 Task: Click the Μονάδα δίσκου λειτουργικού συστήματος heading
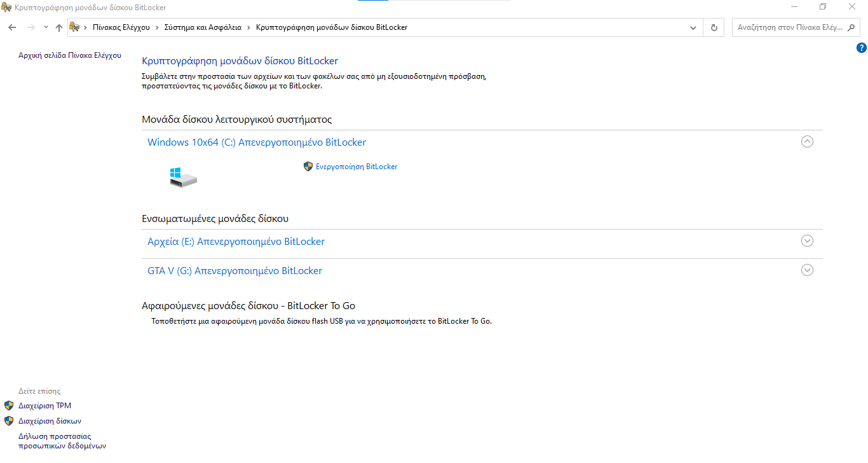pos(237,120)
